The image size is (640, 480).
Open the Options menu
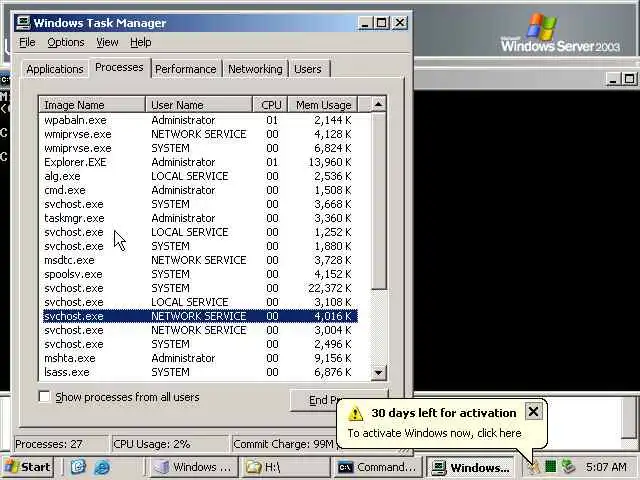pyautogui.click(x=66, y=42)
